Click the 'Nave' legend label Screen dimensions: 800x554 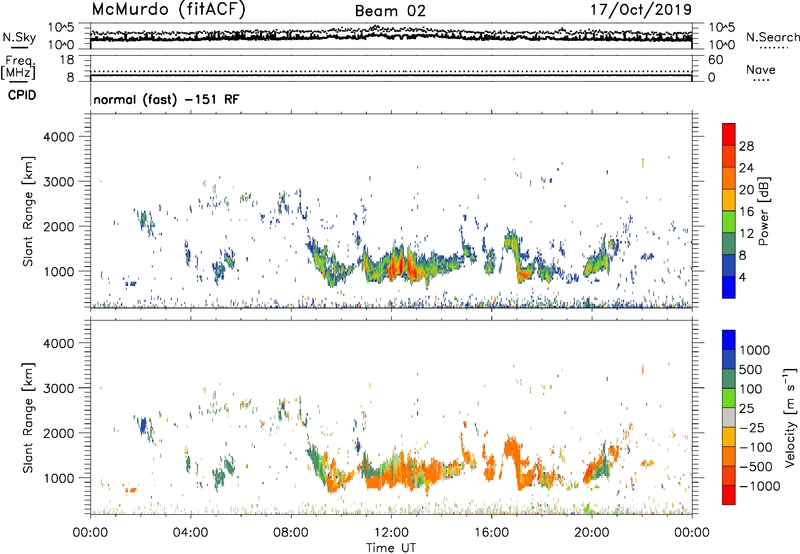coord(761,69)
